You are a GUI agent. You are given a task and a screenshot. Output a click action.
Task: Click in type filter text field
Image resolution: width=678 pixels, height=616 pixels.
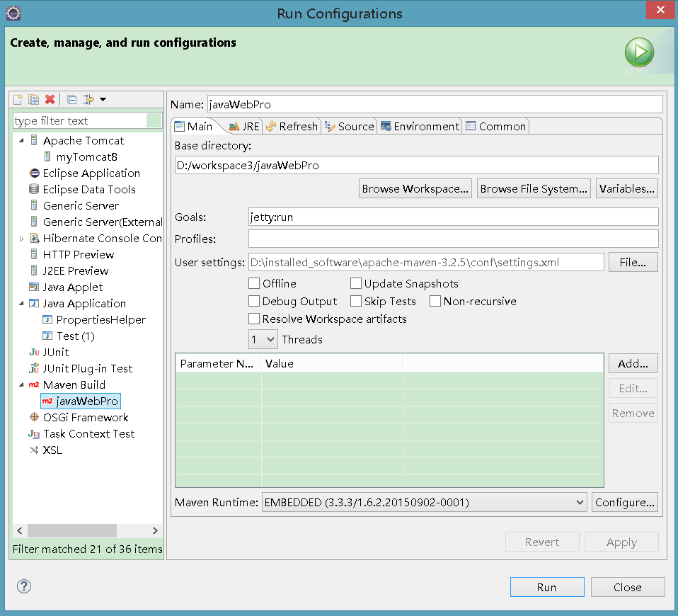click(x=80, y=120)
